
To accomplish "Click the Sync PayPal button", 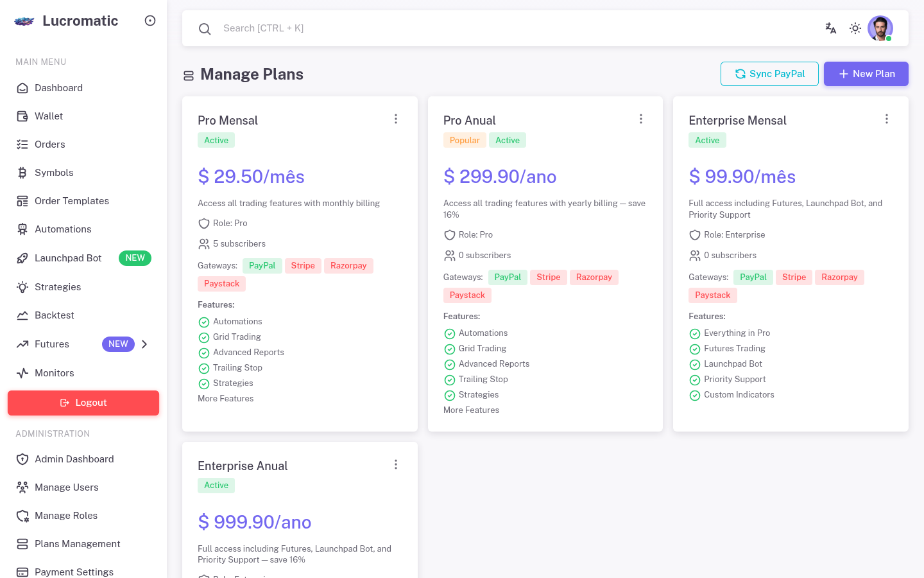I will [x=769, y=74].
